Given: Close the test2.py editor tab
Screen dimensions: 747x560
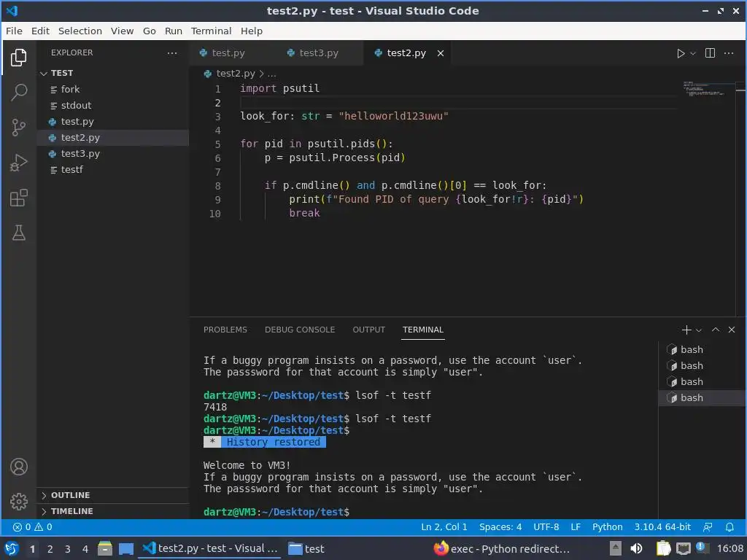Looking at the screenshot, I should (x=441, y=52).
